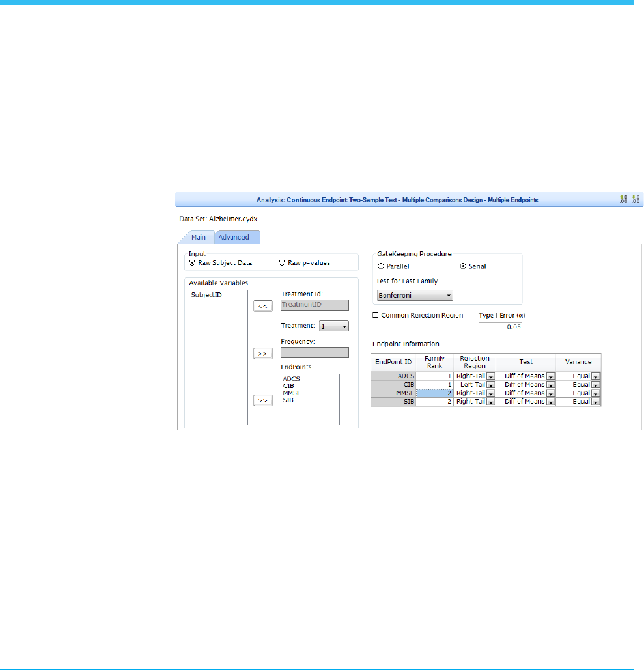Image resolution: width=644 pixels, height=670 pixels.
Task: Click the decrease decimal places icon
Action: click(x=636, y=199)
